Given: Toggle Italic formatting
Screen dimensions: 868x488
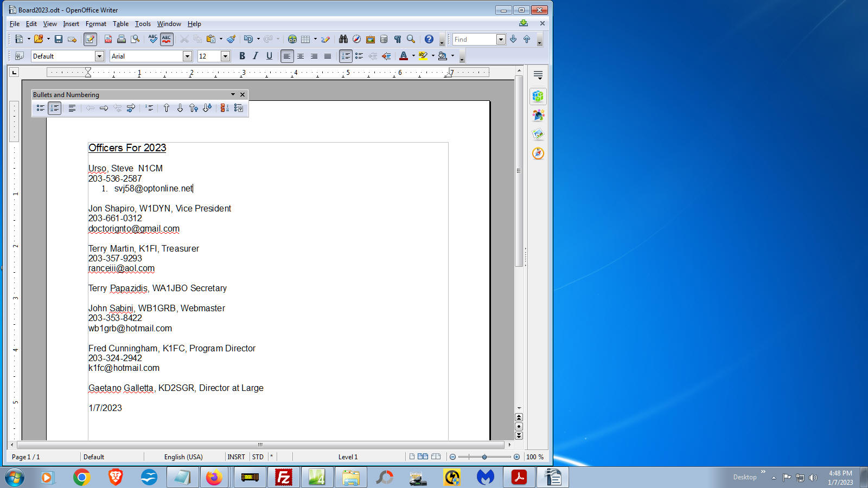Looking at the screenshot, I should [x=256, y=56].
